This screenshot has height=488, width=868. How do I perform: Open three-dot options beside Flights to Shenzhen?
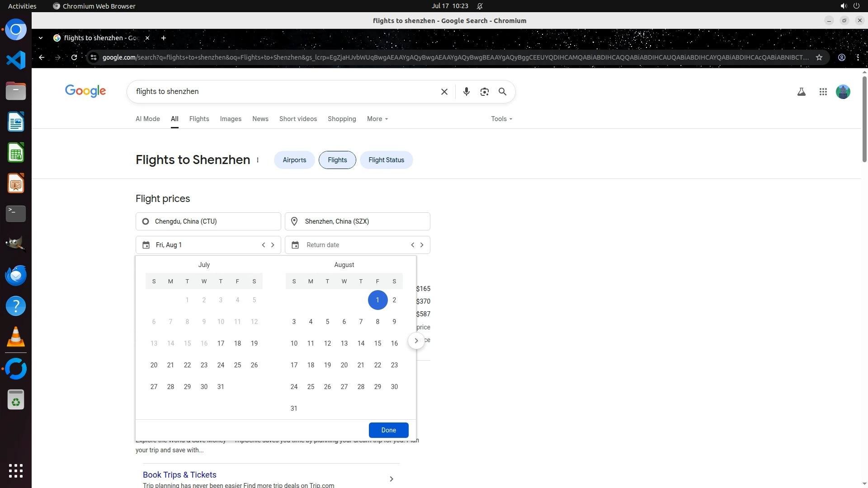point(258,160)
